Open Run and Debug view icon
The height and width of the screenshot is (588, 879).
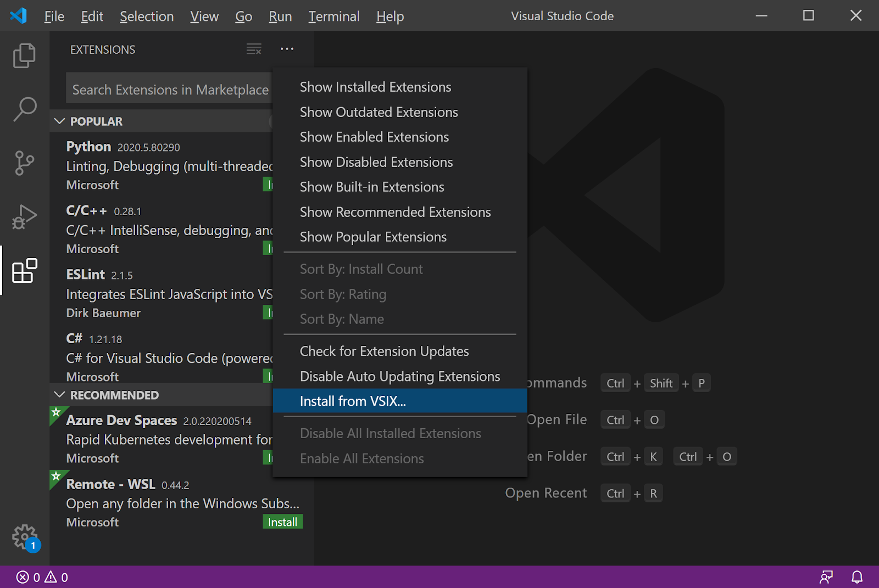click(25, 217)
